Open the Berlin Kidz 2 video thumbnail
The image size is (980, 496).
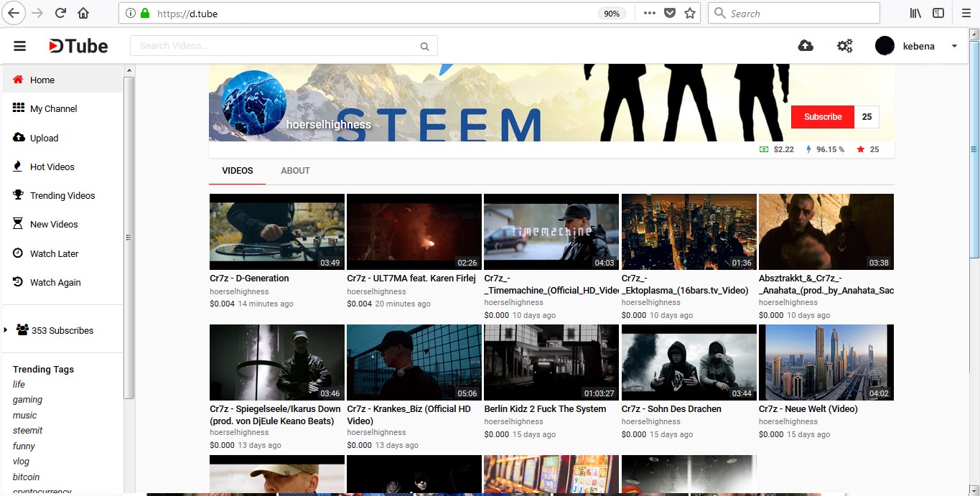(551, 362)
